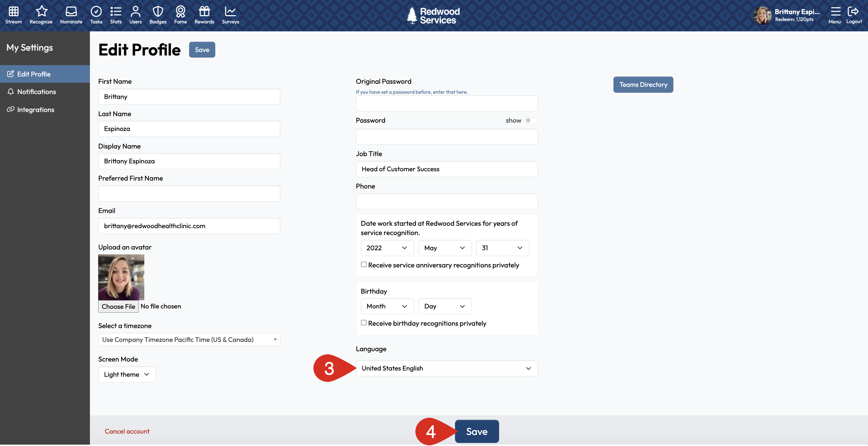Check receive birthday recognitions privately

point(364,323)
